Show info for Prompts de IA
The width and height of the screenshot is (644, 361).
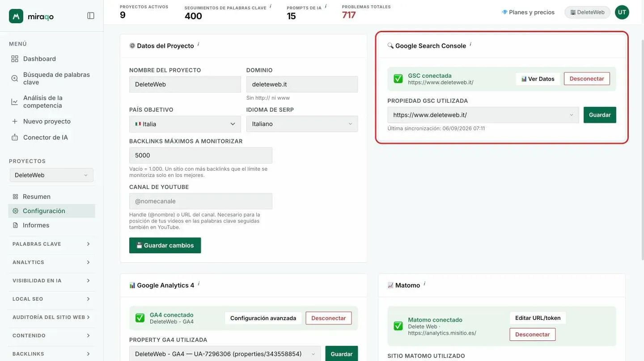pyautogui.click(x=326, y=6)
